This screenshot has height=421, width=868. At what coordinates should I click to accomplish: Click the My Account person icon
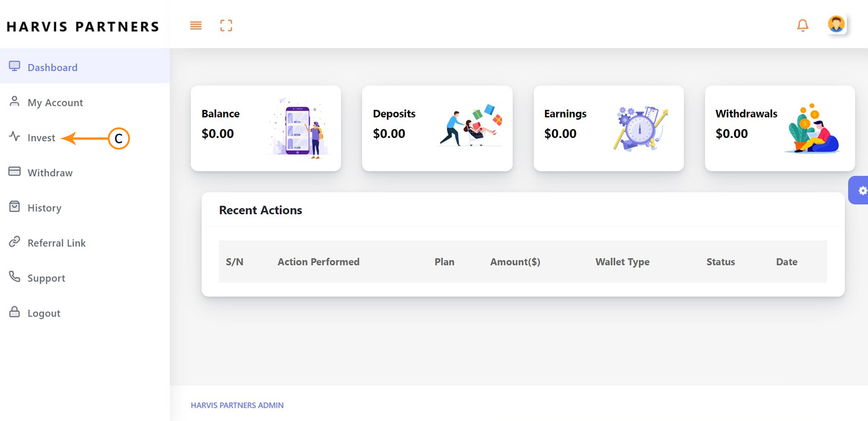tap(15, 101)
